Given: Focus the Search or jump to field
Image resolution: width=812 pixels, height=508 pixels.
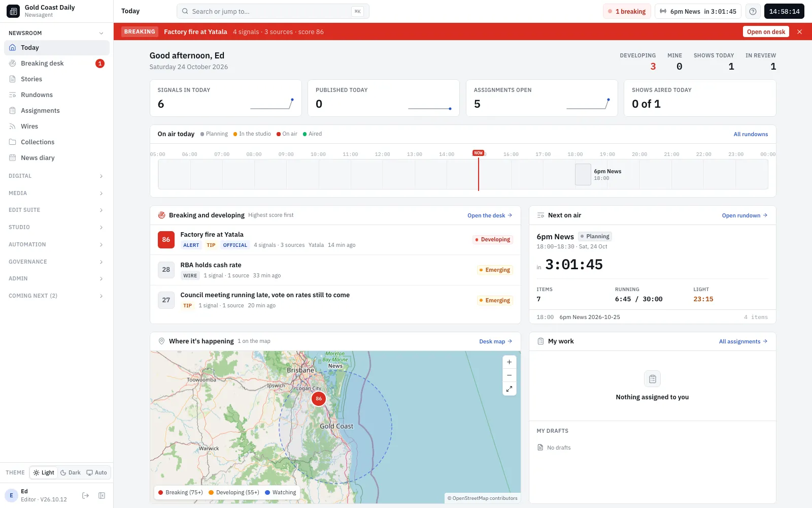Looking at the screenshot, I should 273,11.
